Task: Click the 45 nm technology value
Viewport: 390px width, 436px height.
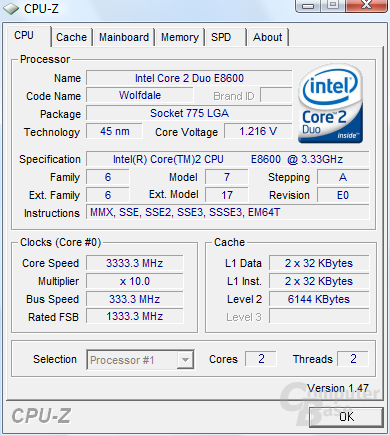Action: point(114,131)
